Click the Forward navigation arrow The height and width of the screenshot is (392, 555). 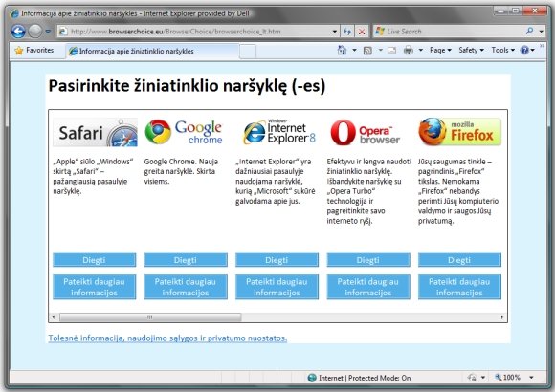35,32
